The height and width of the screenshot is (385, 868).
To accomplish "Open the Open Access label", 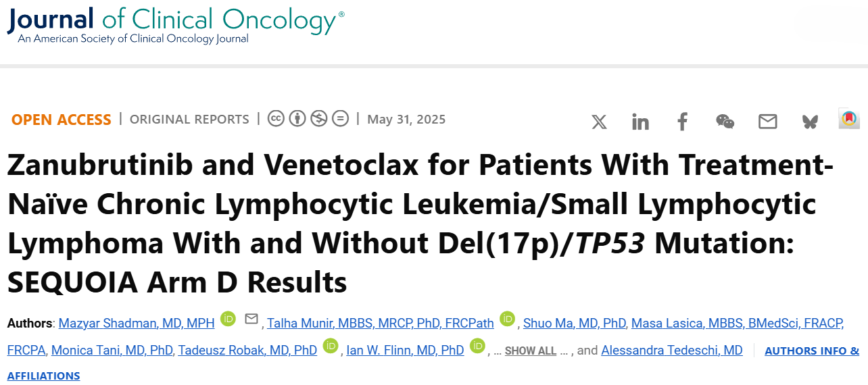I will [x=61, y=120].
